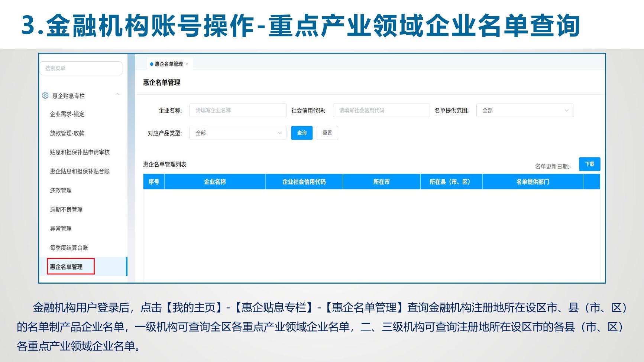Focus the 企业名称 input field
This screenshot has height=362, width=644.
[x=238, y=110]
